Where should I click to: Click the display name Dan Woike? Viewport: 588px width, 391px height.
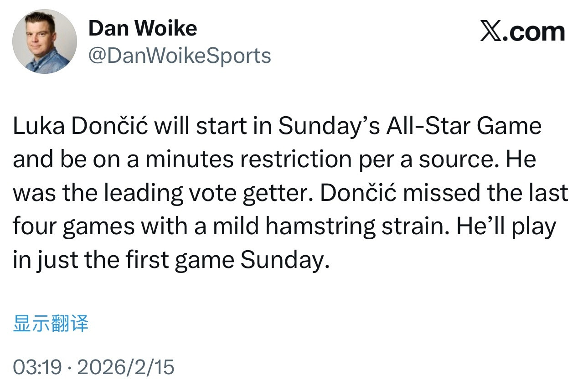143,27
